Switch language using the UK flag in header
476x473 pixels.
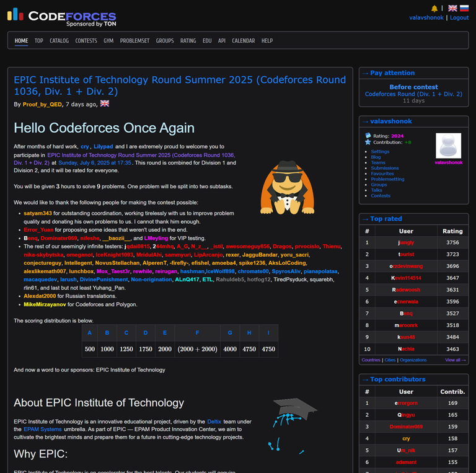pyautogui.click(x=453, y=8)
